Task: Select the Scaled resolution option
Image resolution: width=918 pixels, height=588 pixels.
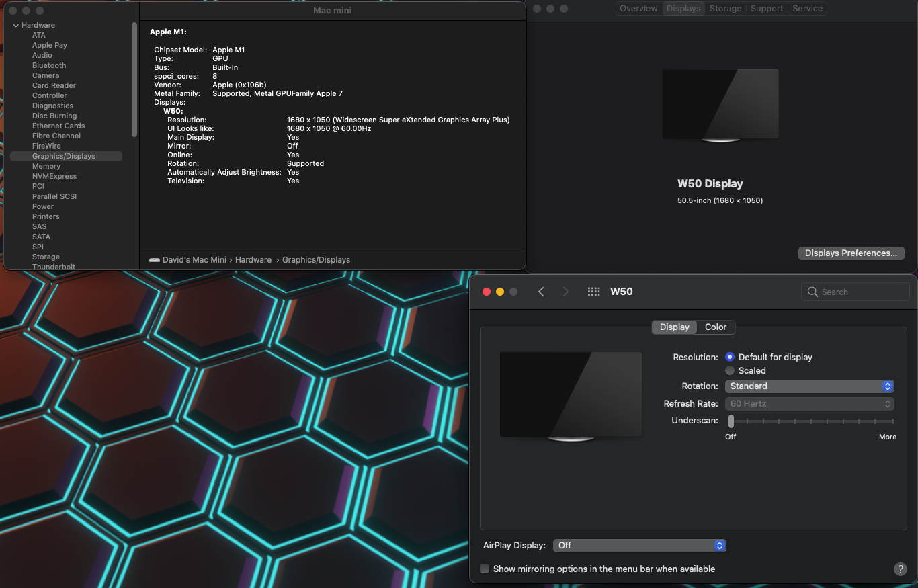Action: 730,371
